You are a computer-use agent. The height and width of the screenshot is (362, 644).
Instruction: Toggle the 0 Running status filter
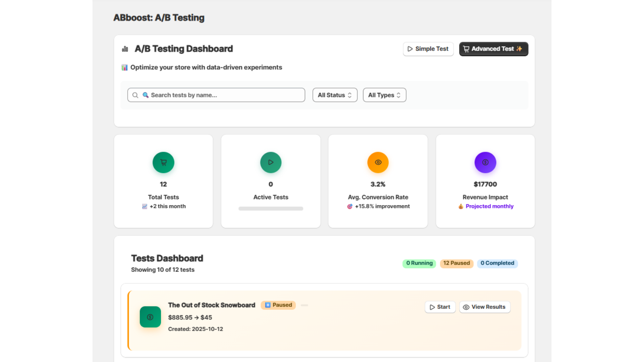click(419, 263)
